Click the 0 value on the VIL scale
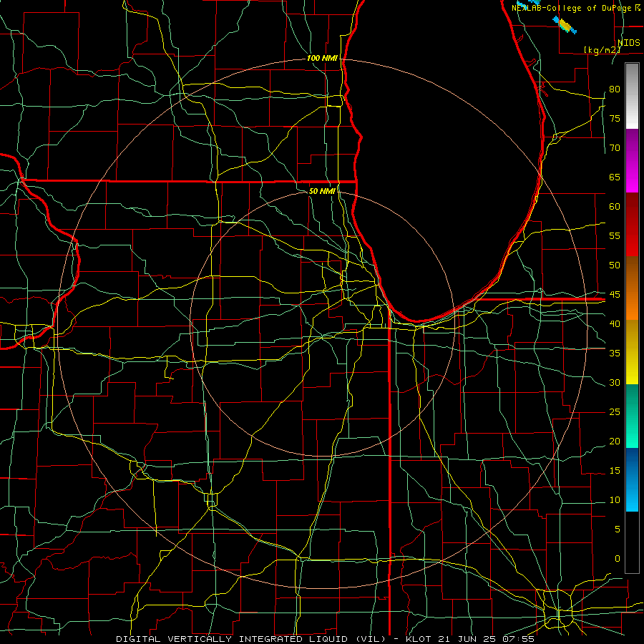 tap(618, 559)
